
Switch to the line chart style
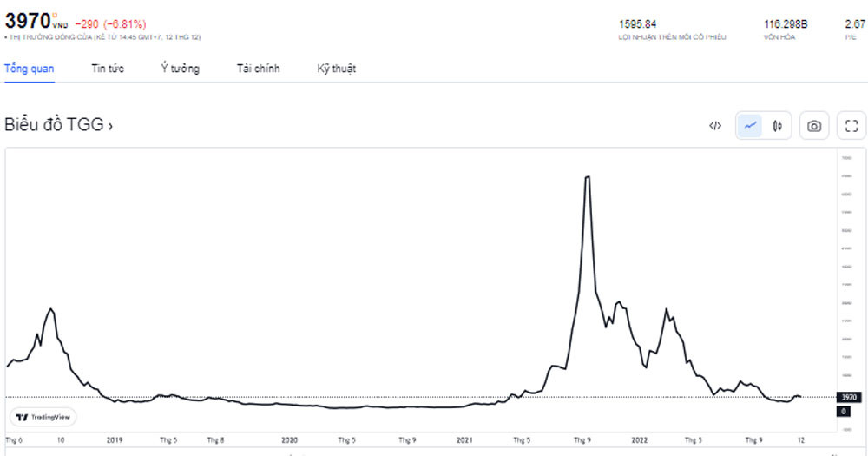pyautogui.click(x=751, y=126)
